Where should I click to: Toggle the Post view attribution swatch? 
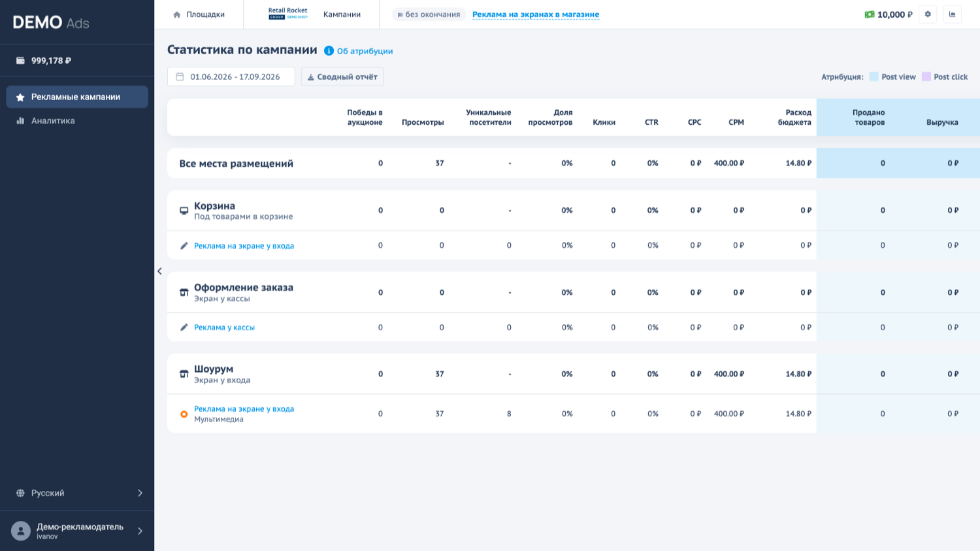click(x=874, y=76)
